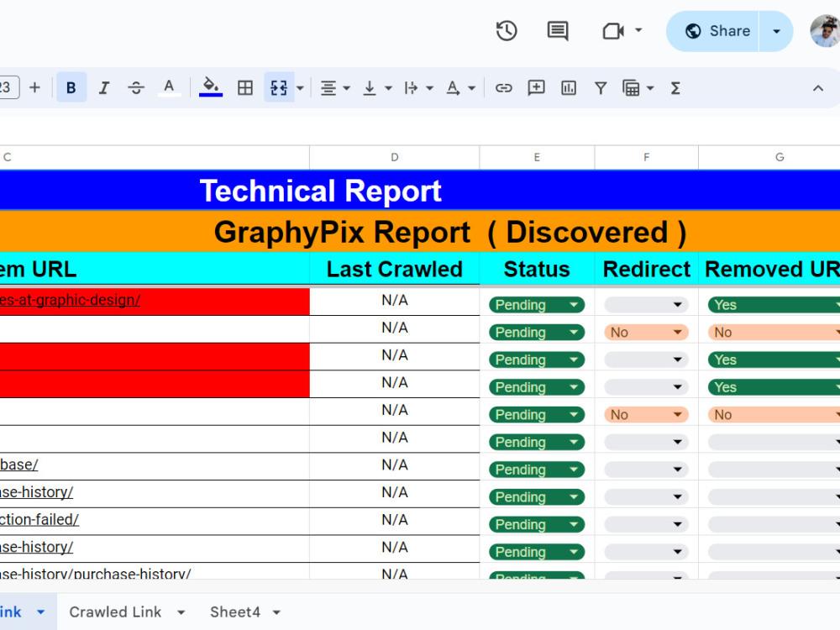Open Share quick-options dropdown arrow
The width and height of the screenshot is (840, 630).
point(776,31)
